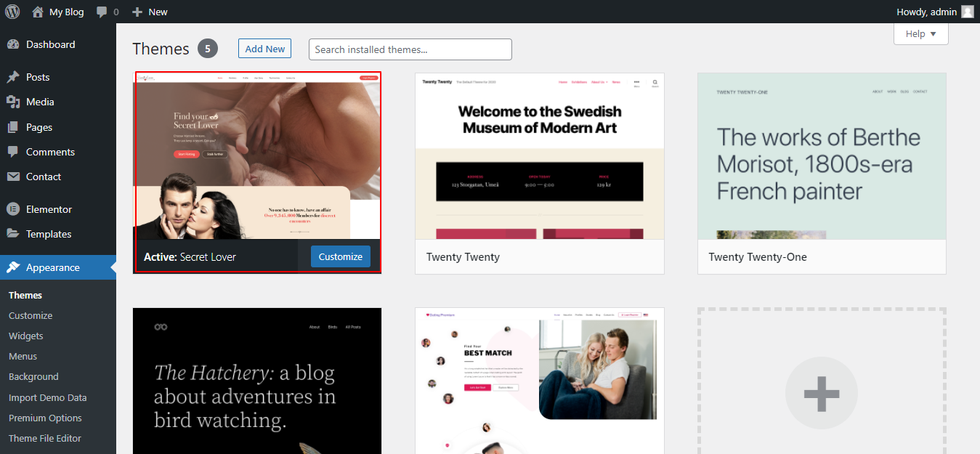The image size is (980, 454).
Task: Click the Twenty Twenty-One theme name
Action: point(758,257)
